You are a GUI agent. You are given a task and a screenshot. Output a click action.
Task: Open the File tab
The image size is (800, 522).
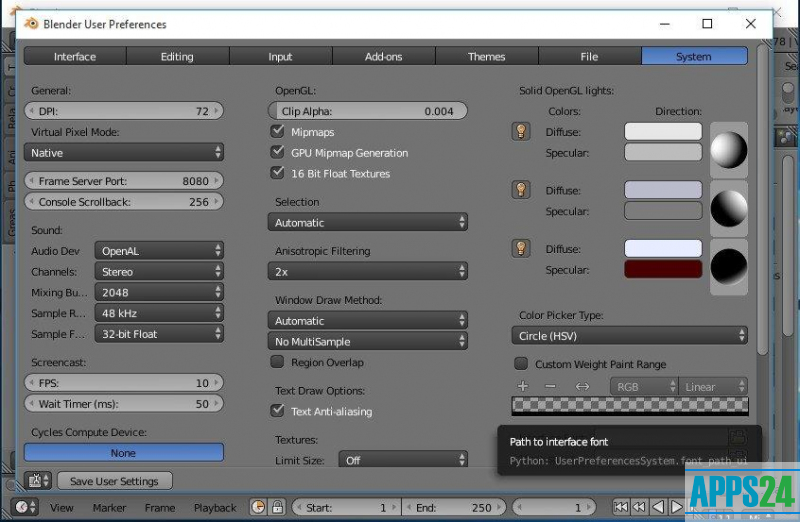click(589, 56)
